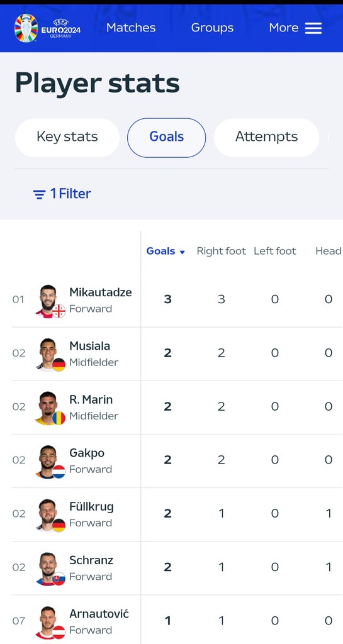
Task: Sort by Right foot column header
Action: (x=221, y=251)
